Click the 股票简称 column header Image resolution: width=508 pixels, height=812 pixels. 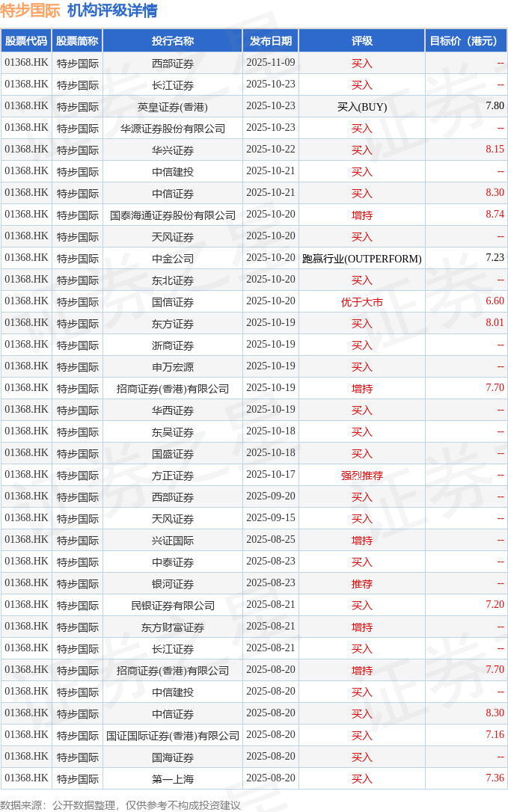[x=77, y=41]
